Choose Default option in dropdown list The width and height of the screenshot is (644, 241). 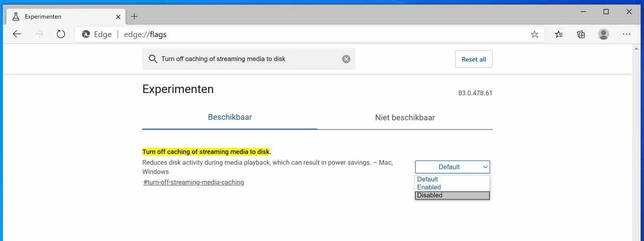(x=453, y=179)
